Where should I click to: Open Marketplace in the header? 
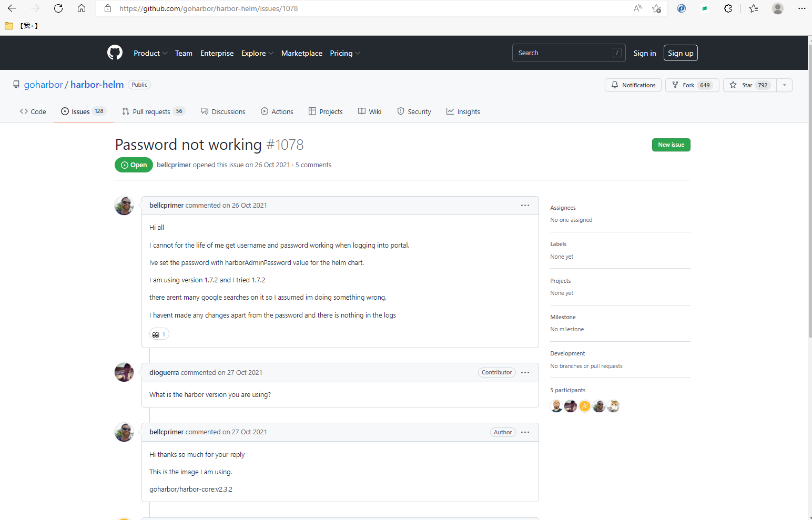(302, 53)
